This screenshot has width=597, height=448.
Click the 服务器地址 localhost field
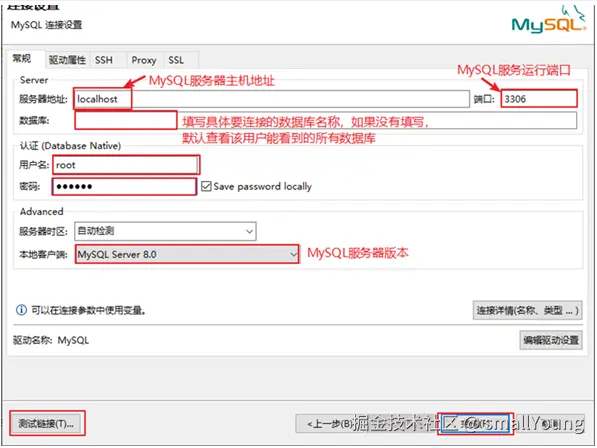tap(271, 99)
